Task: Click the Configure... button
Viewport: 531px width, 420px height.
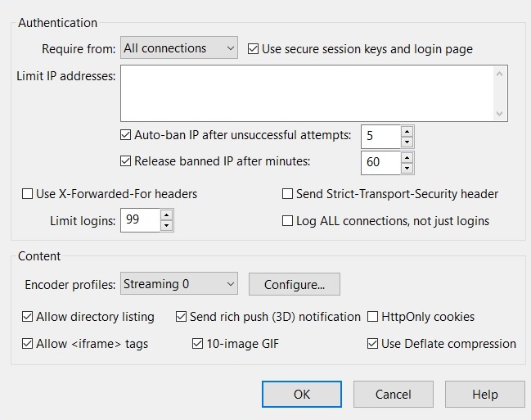Action: click(x=295, y=285)
